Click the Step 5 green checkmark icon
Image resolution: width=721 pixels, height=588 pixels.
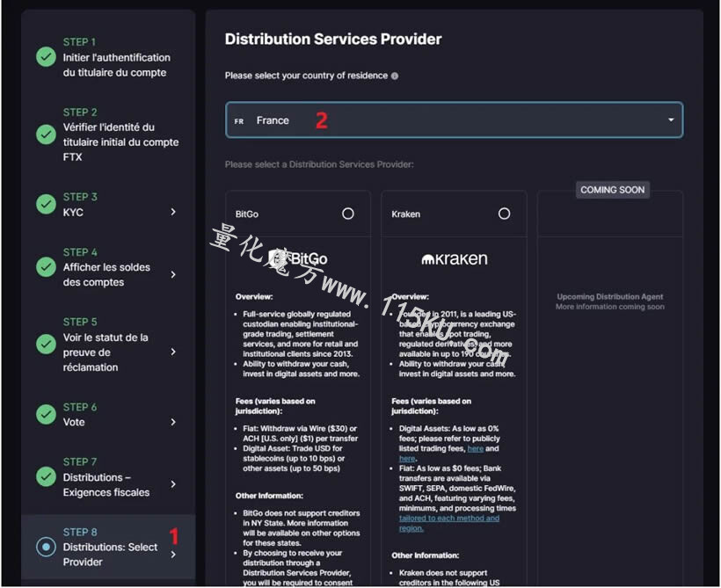[x=46, y=345]
